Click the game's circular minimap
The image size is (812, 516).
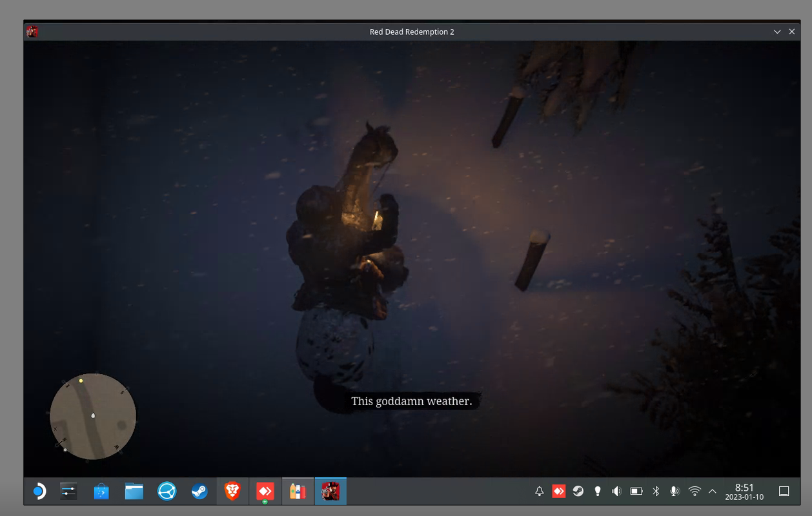coord(93,417)
